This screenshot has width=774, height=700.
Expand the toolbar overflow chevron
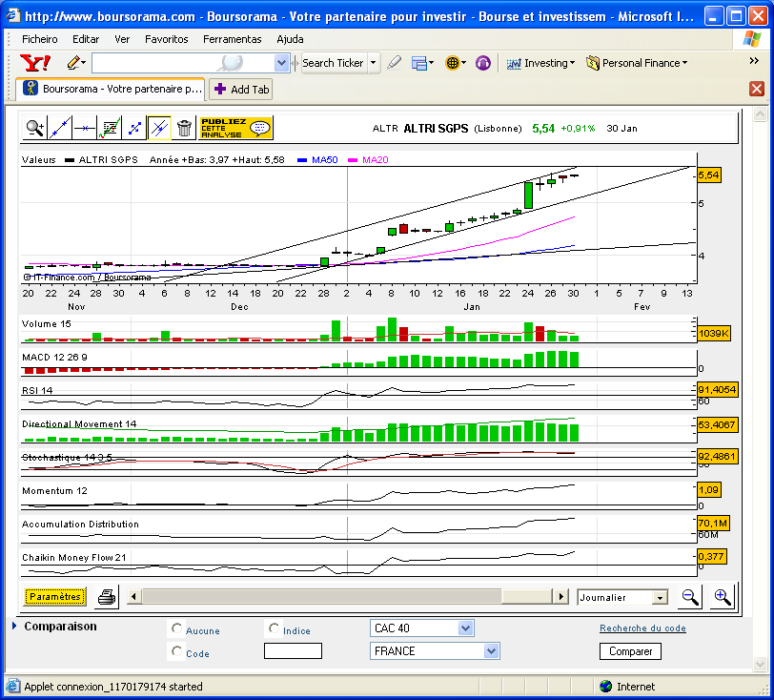(754, 61)
